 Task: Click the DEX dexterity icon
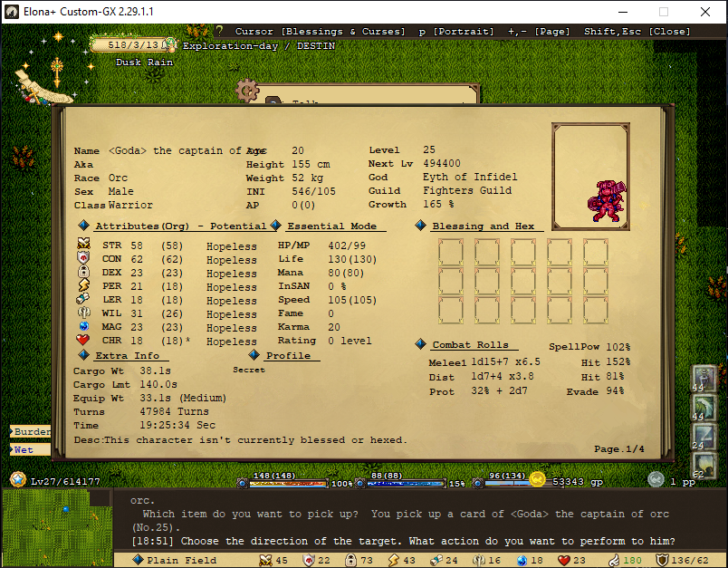click(x=83, y=271)
